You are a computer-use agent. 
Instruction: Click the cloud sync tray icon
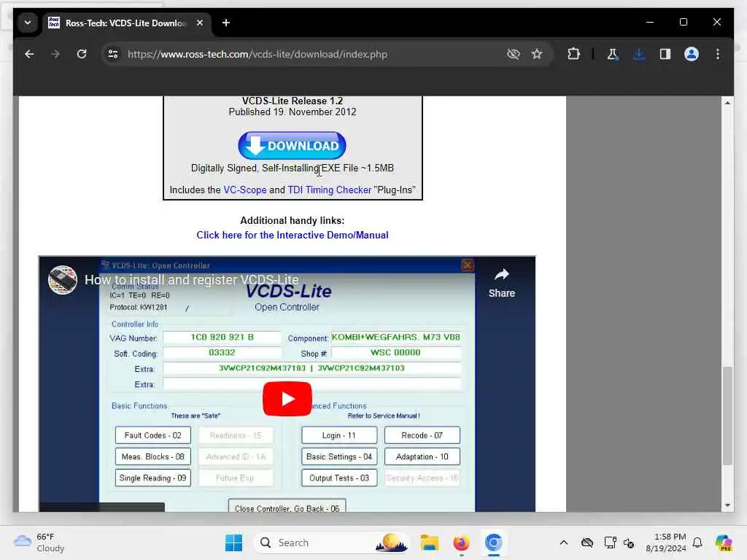click(x=587, y=542)
